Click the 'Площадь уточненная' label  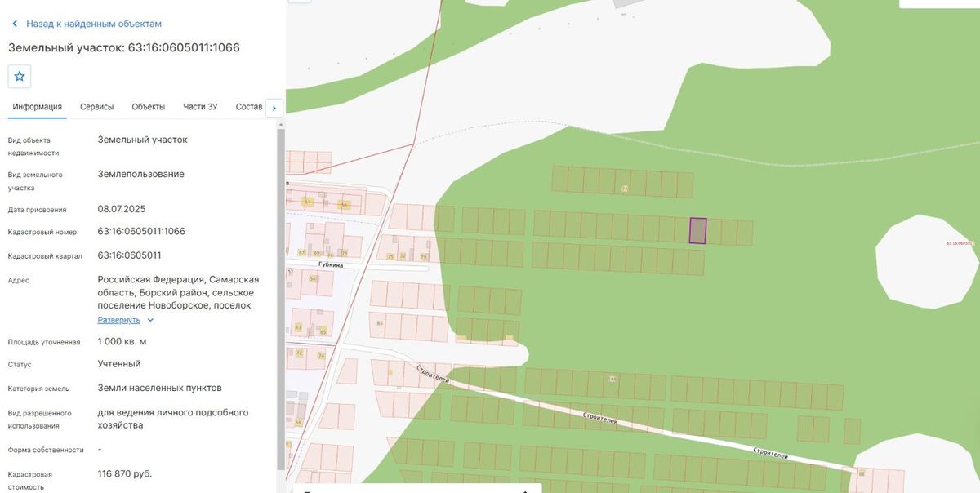(44, 342)
